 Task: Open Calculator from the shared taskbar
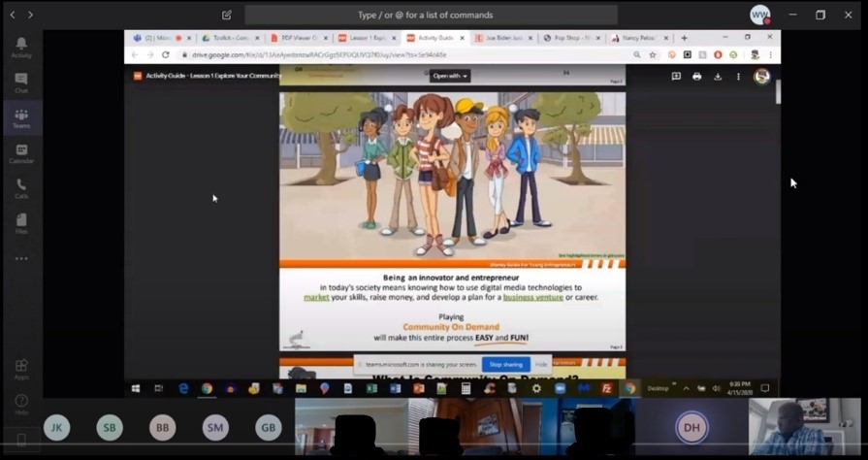point(466,388)
